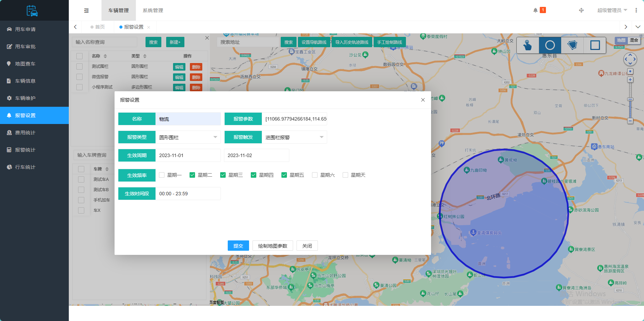Check the 星期天 checkbox
The image size is (644, 321).
[x=345, y=175]
